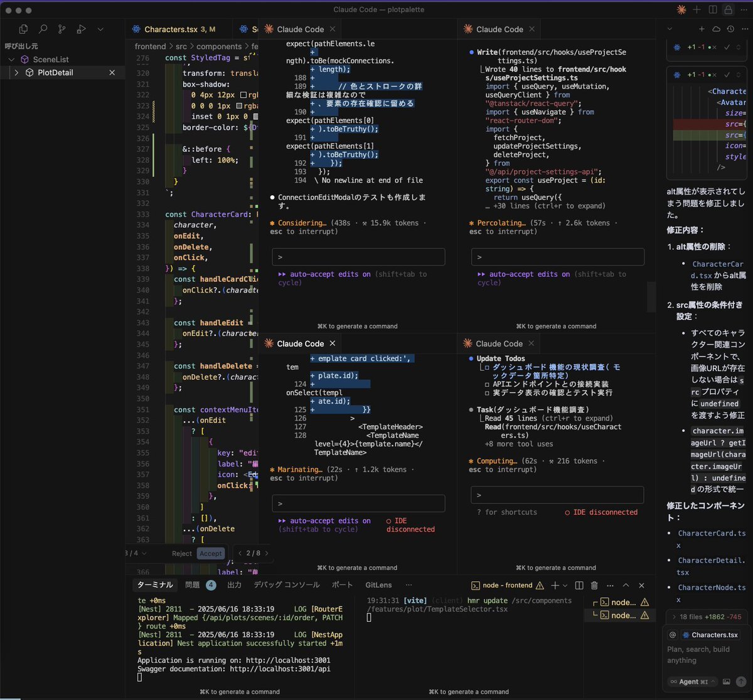Click the trash icon to kill terminal

(x=594, y=585)
